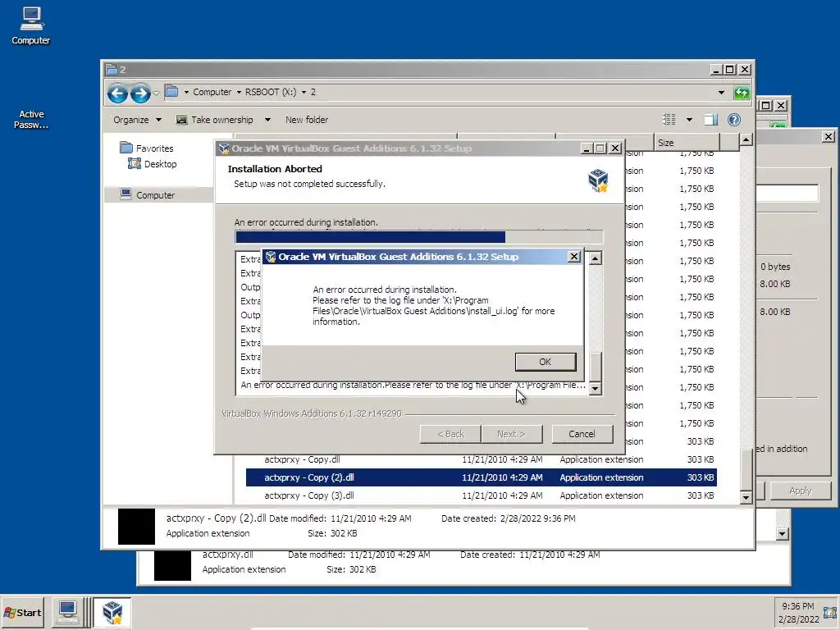Click the address bar folder icon
The width and height of the screenshot is (840, 630).
coord(171,92)
